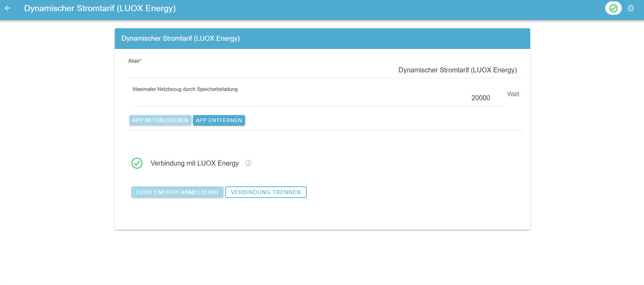The width and height of the screenshot is (644, 285).
Task: Click the Maximaler Netzbezug durch Speicherbeladung label
Action: [x=185, y=89]
